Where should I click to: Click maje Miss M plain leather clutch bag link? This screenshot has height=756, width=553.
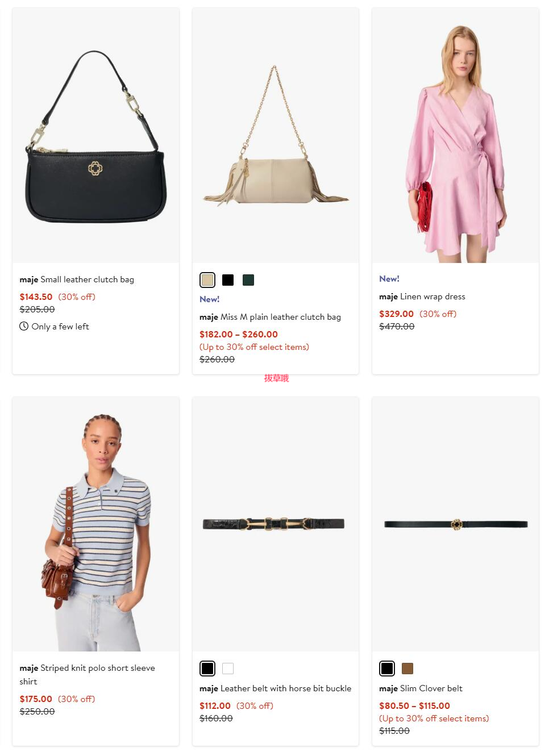[270, 317]
